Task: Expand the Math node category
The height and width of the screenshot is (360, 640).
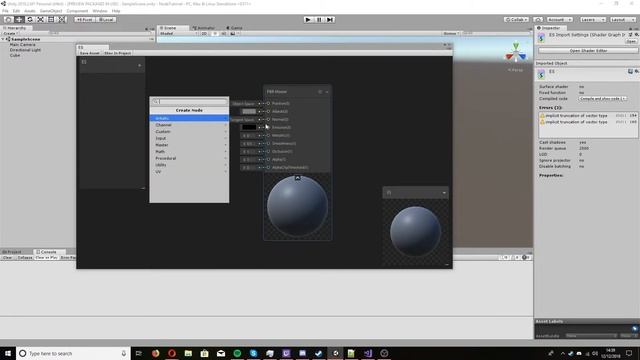Action: [x=189, y=151]
